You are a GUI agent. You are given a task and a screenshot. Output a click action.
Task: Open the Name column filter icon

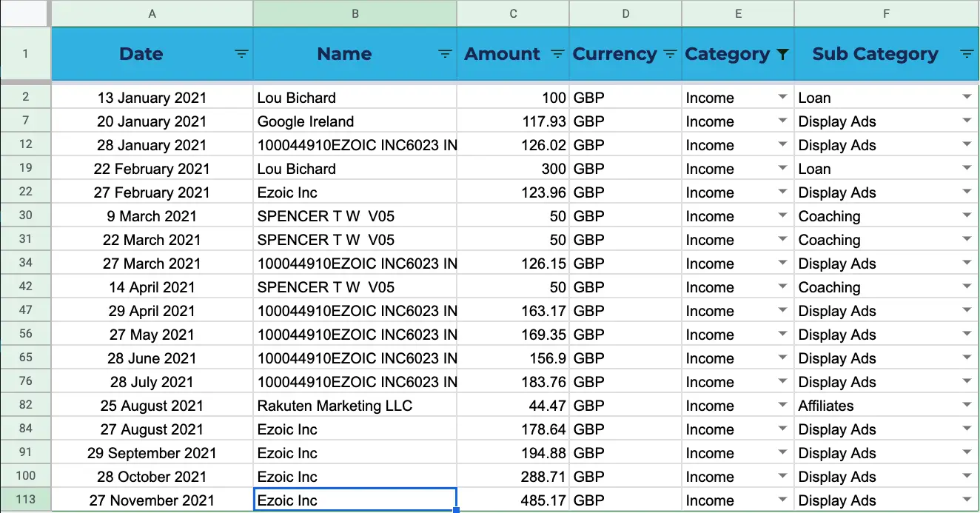(x=445, y=53)
